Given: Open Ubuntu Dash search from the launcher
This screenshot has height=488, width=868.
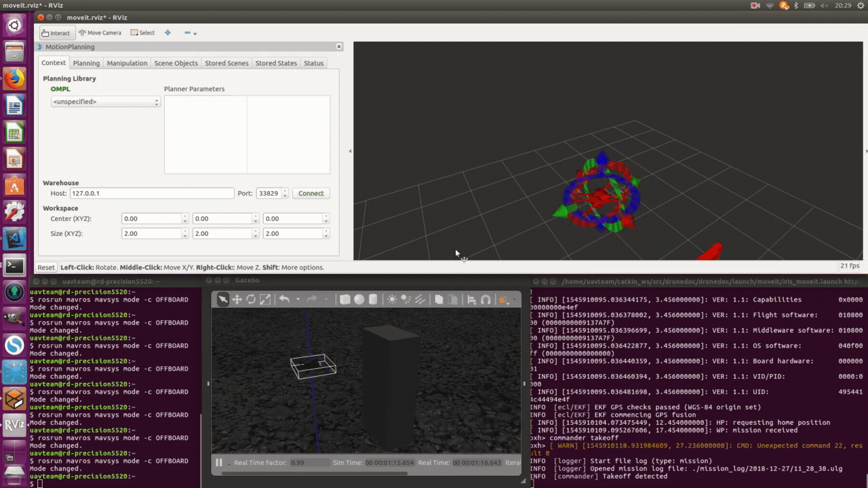Looking at the screenshot, I should [x=14, y=26].
